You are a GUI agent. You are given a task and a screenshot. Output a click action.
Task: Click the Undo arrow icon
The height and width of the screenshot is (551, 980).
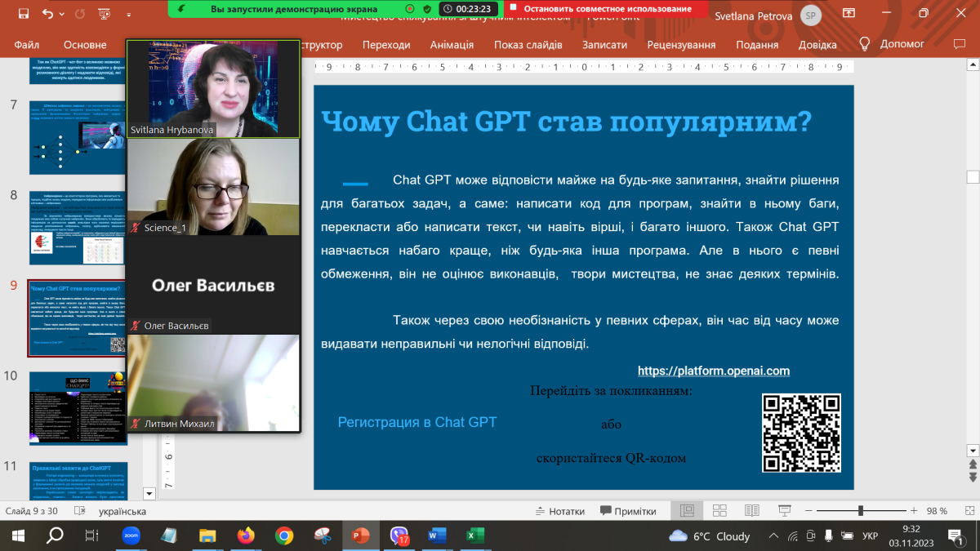point(47,13)
